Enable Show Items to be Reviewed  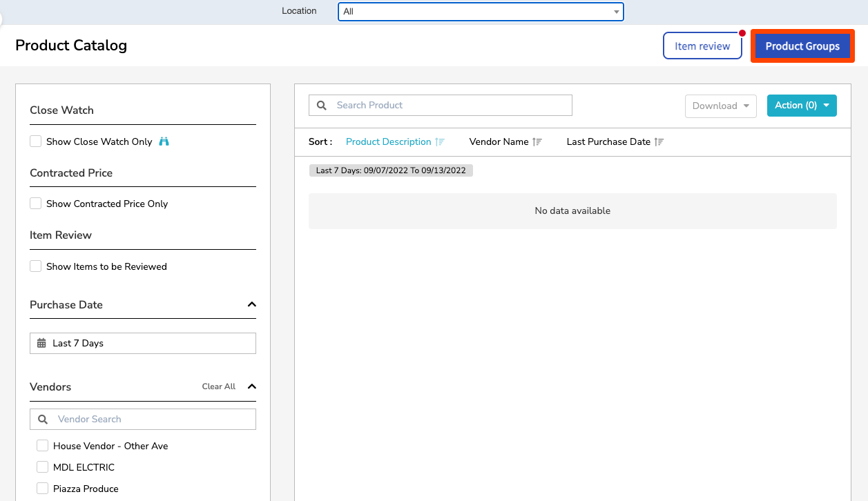pyautogui.click(x=35, y=266)
